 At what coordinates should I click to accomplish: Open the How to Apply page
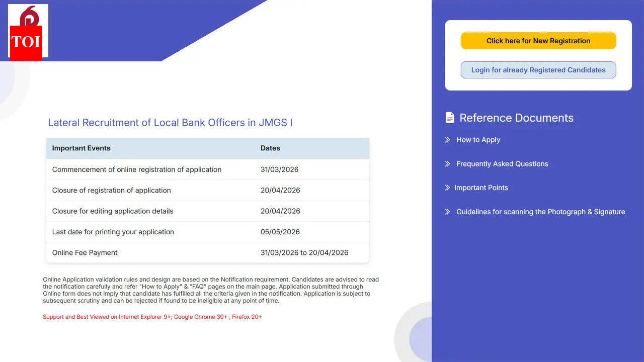point(478,140)
